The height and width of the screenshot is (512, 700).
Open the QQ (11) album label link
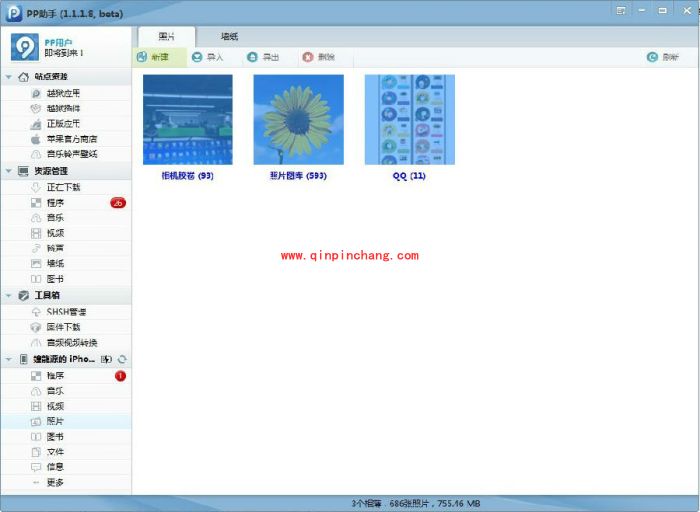click(x=409, y=176)
